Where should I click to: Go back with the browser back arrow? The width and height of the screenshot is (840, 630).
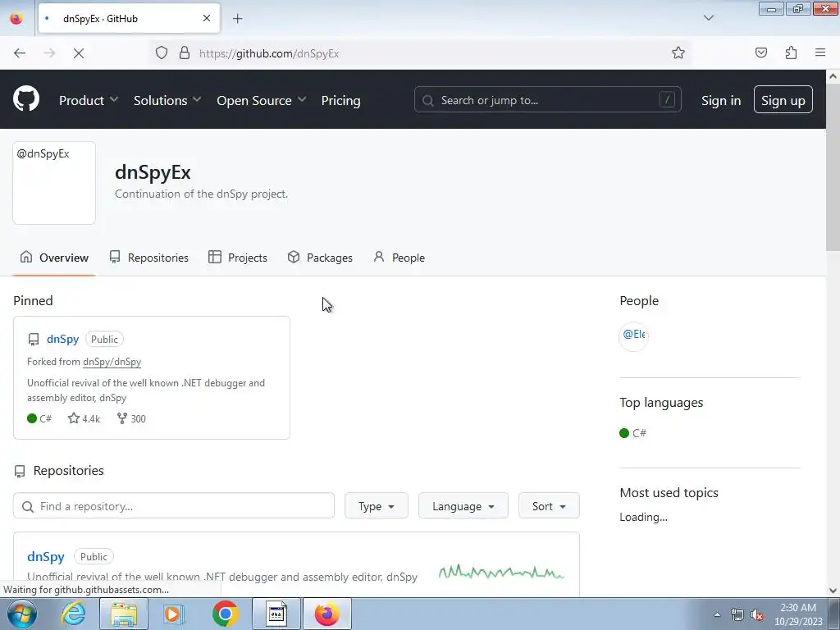coord(20,53)
